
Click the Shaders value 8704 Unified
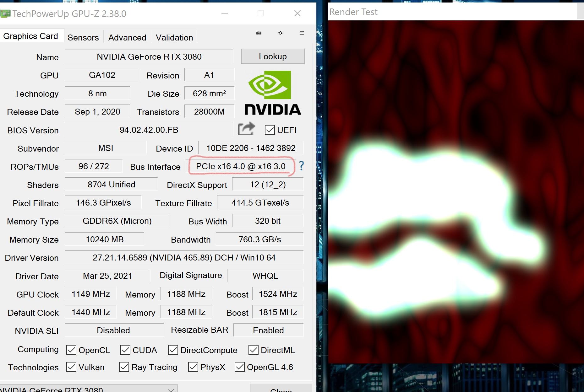(112, 185)
